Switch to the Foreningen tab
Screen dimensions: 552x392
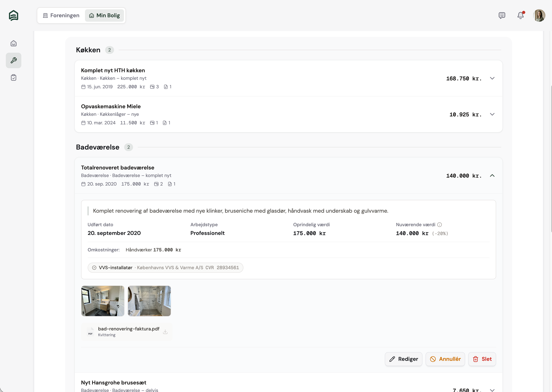61,15
